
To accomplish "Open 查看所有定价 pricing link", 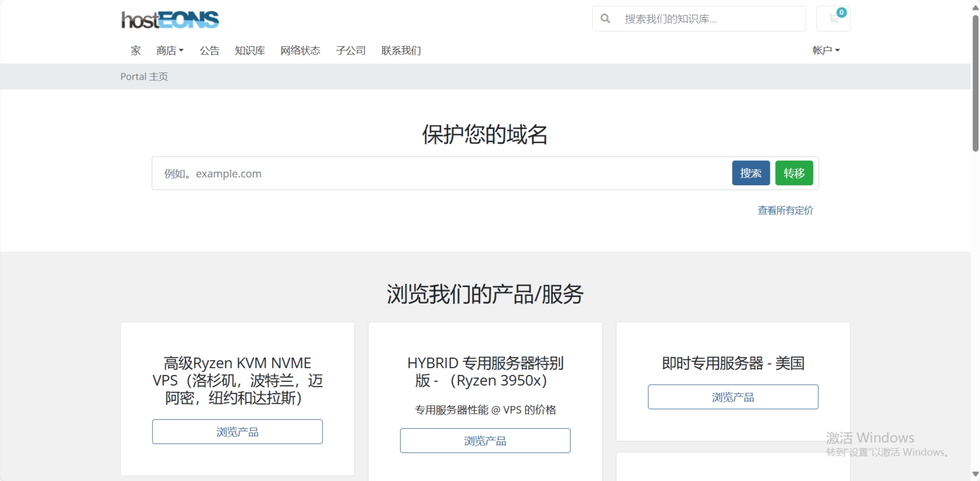I will click(785, 210).
